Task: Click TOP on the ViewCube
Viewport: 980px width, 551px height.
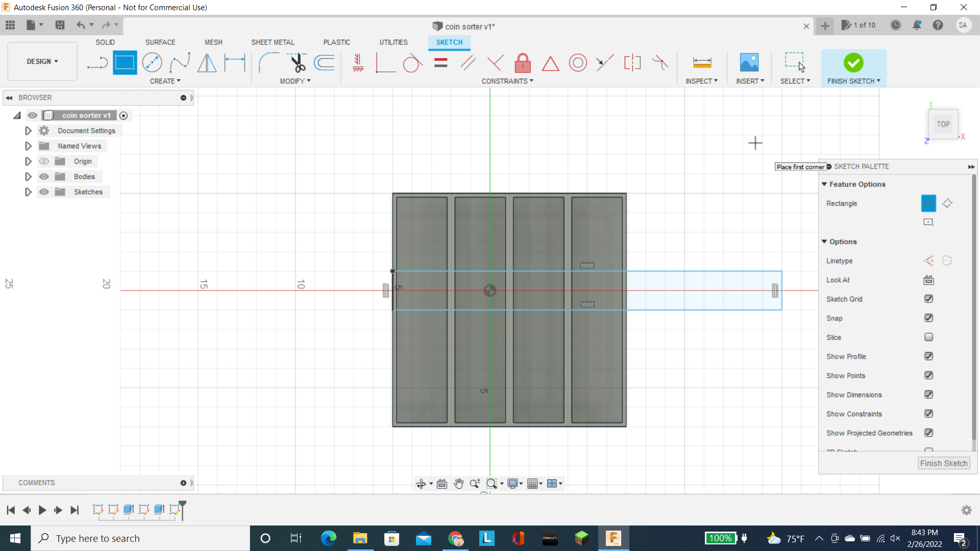Action: click(943, 123)
